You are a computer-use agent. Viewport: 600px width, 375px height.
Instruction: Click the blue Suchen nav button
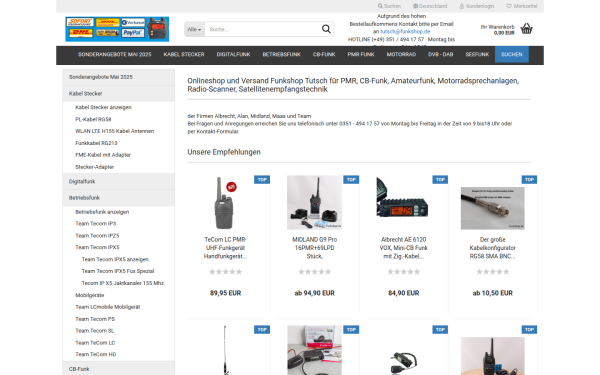tap(512, 54)
